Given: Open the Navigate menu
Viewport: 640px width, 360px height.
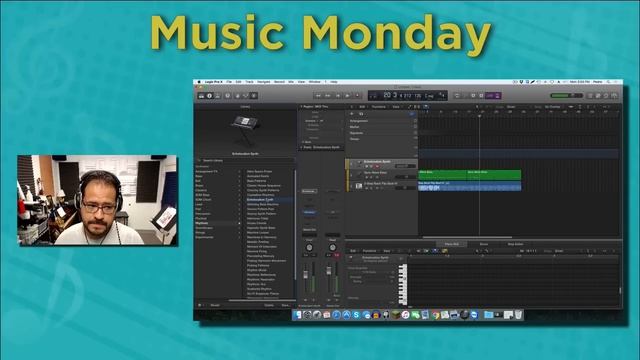Looking at the screenshot, I should tap(264, 82).
